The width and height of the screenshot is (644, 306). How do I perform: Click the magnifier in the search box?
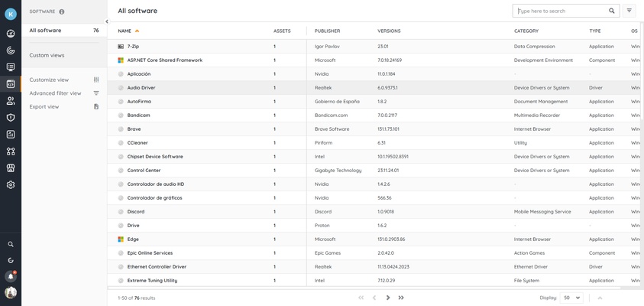click(x=612, y=11)
